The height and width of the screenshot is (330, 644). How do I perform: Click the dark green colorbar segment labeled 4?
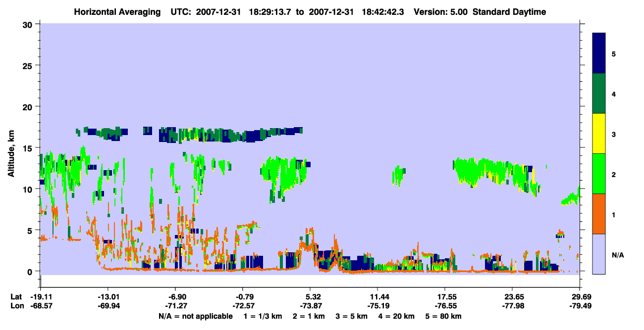(x=599, y=94)
